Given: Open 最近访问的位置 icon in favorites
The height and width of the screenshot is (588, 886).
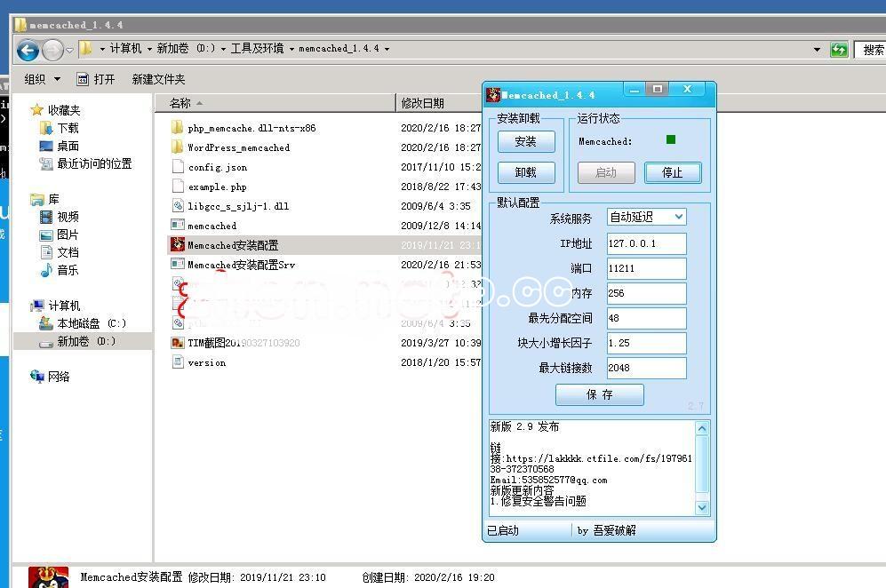Looking at the screenshot, I should (46, 163).
